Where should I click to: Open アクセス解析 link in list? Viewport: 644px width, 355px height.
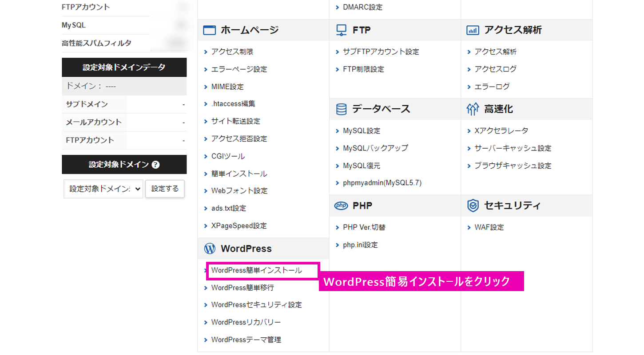[x=496, y=52]
